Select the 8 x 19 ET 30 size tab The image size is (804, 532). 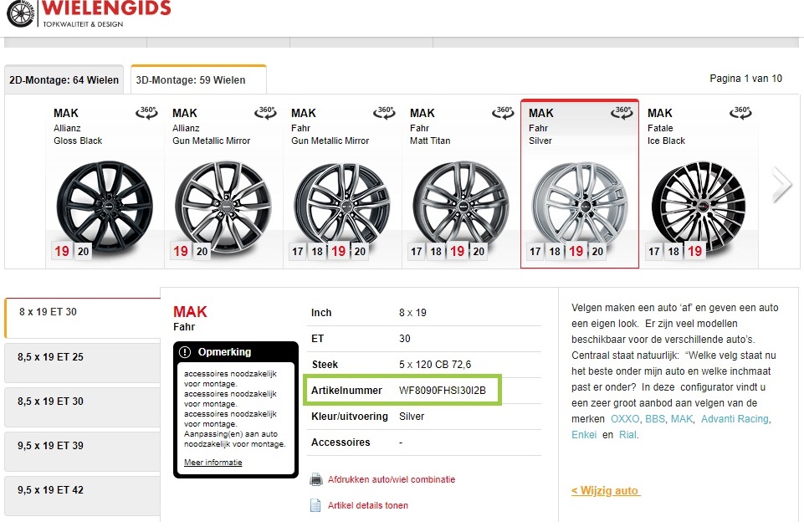click(83, 318)
